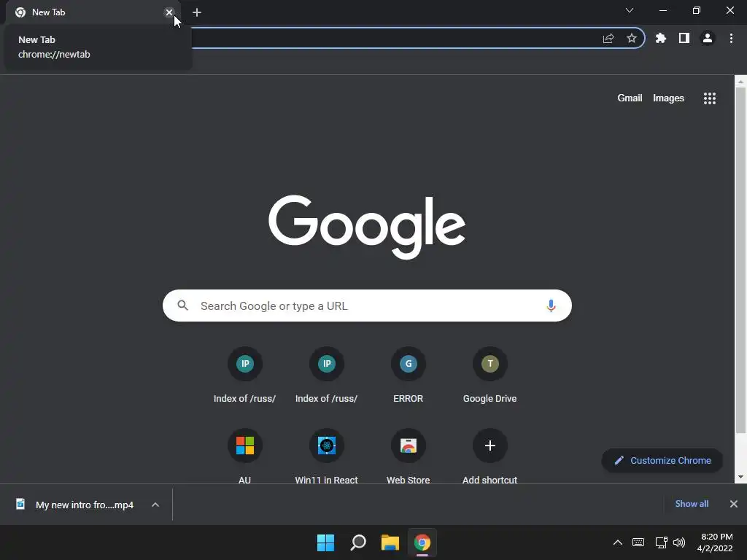Open the ERROR shortcut
747x560 pixels.
pos(409,375)
